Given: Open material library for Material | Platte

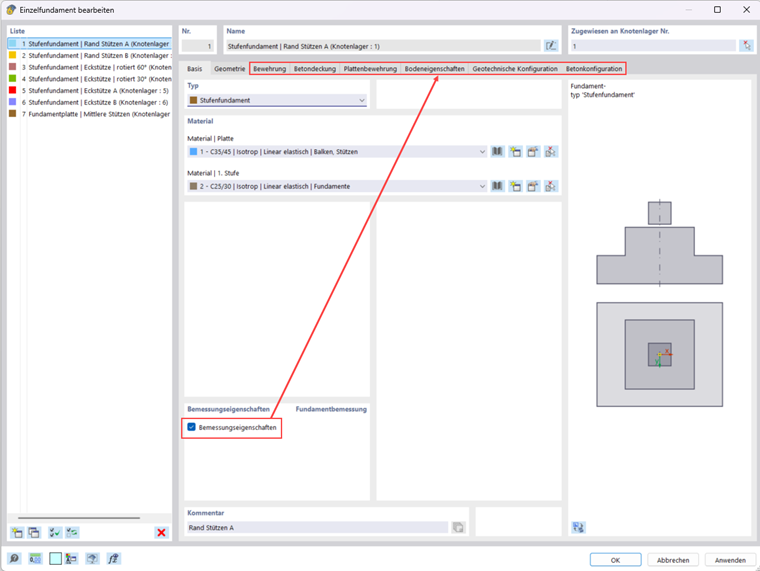Looking at the screenshot, I should [x=497, y=152].
